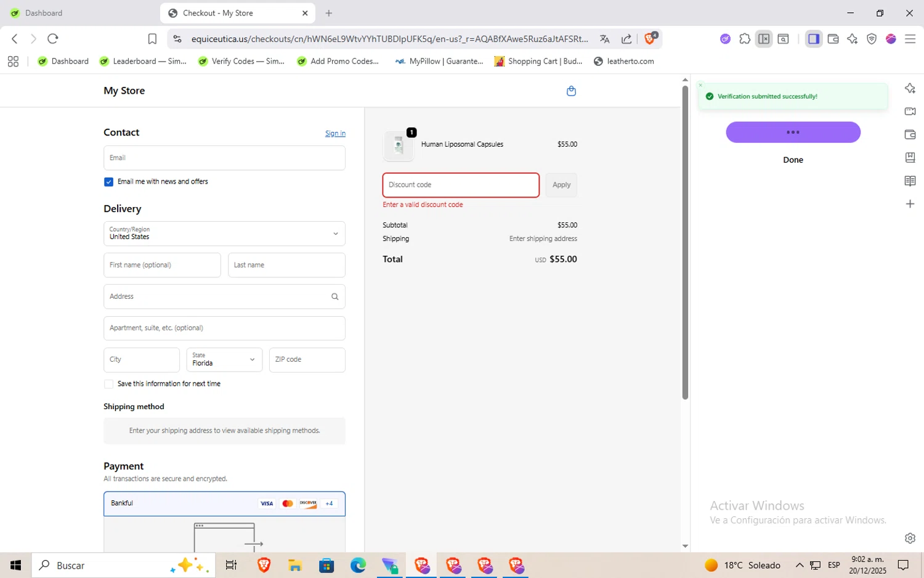This screenshot has height=578, width=924.
Task: Click the +4 card brands badge
Action: (x=329, y=503)
